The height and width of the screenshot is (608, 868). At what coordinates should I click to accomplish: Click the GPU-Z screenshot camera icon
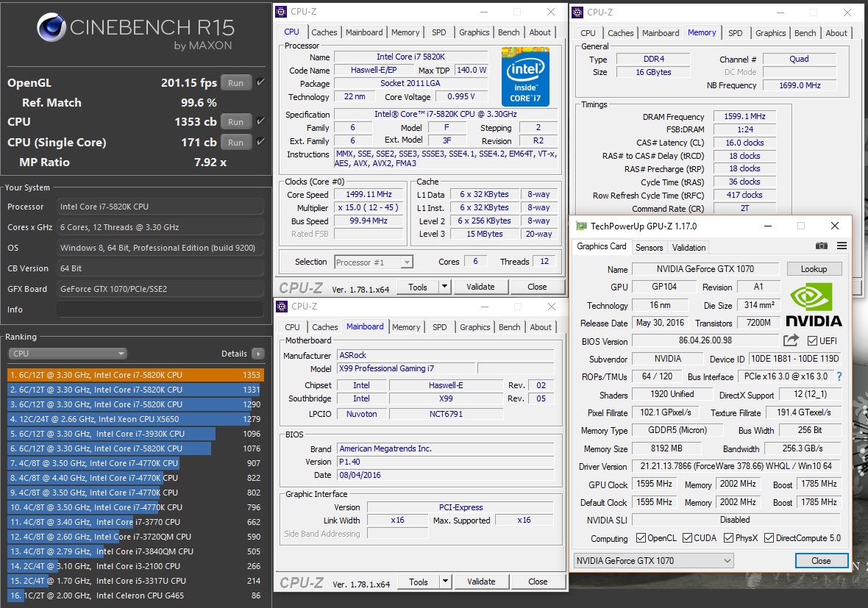[821, 246]
